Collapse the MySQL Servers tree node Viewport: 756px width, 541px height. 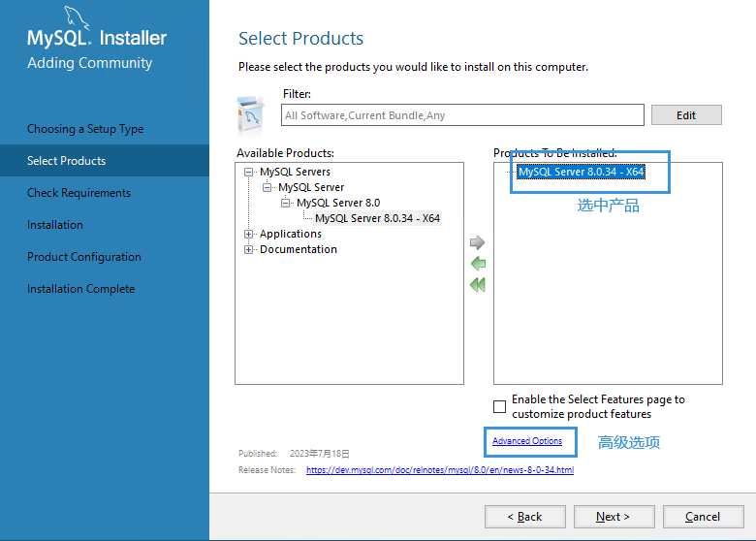(248, 172)
